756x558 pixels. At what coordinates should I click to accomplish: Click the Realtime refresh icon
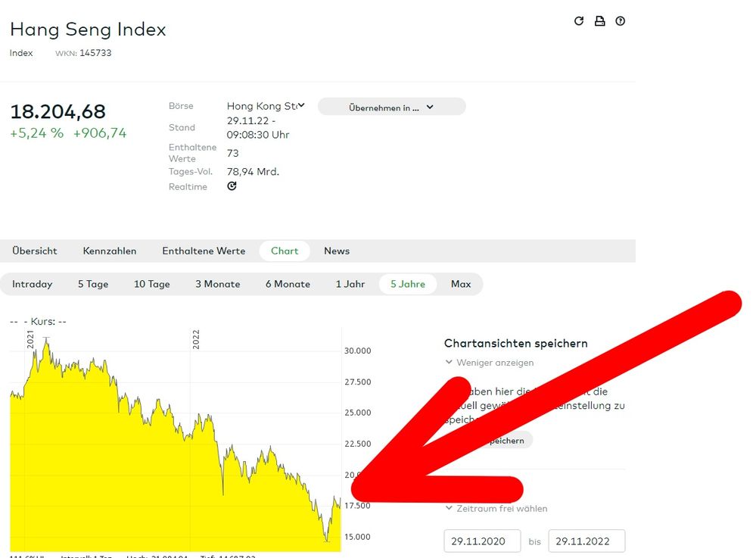point(232,186)
